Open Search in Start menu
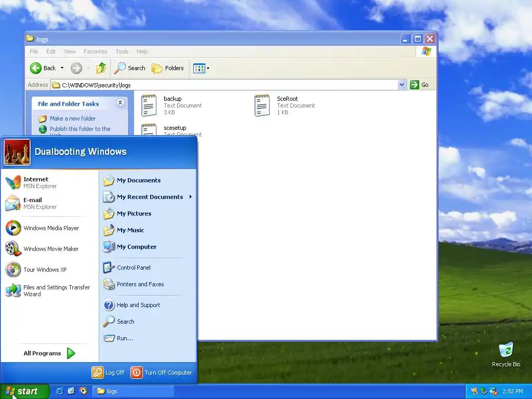This screenshot has height=399, width=532. point(119,321)
